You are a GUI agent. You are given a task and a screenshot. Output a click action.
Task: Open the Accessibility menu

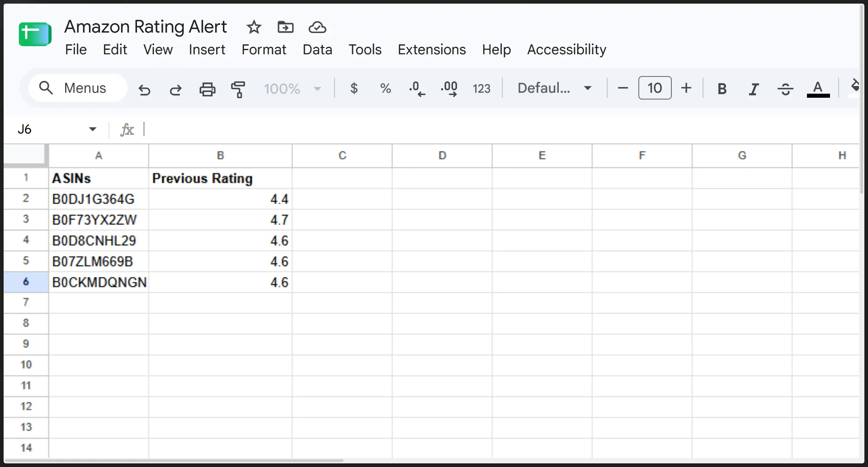566,49
